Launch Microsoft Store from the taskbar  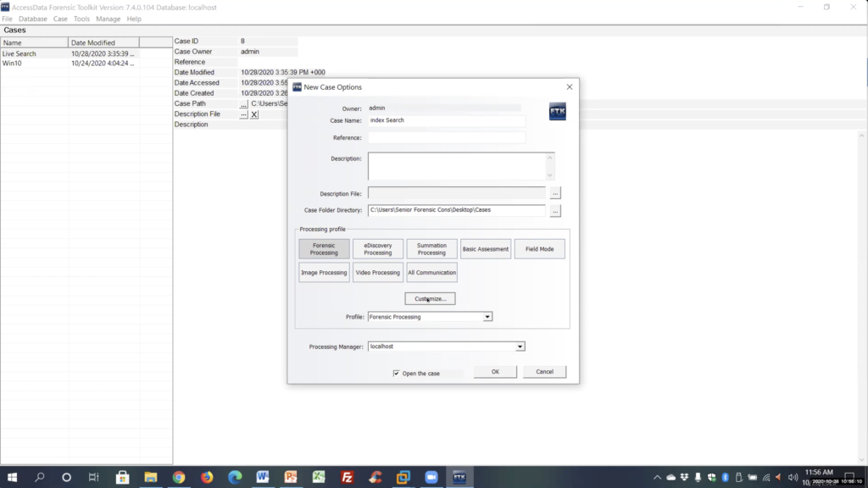pos(122,477)
